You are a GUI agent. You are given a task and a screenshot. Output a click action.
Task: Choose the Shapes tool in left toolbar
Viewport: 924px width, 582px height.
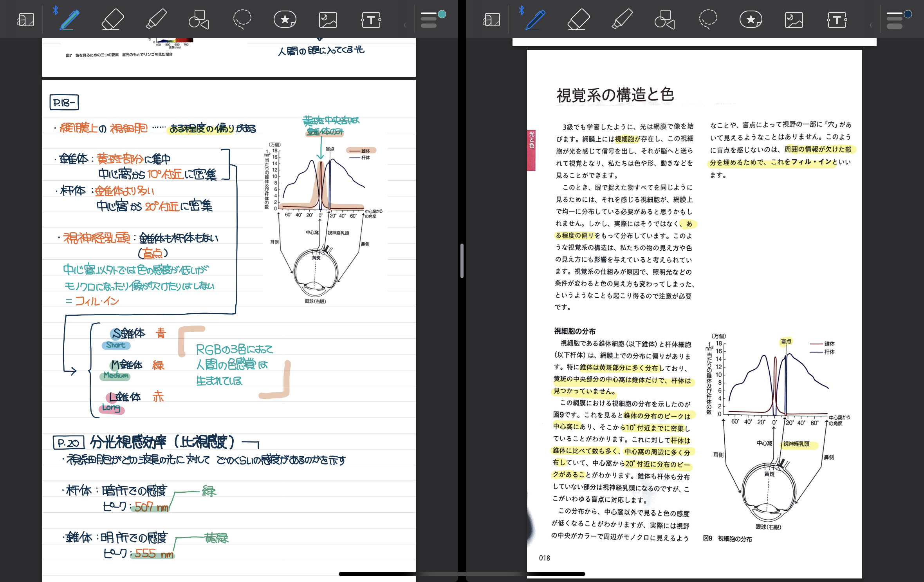coord(199,20)
